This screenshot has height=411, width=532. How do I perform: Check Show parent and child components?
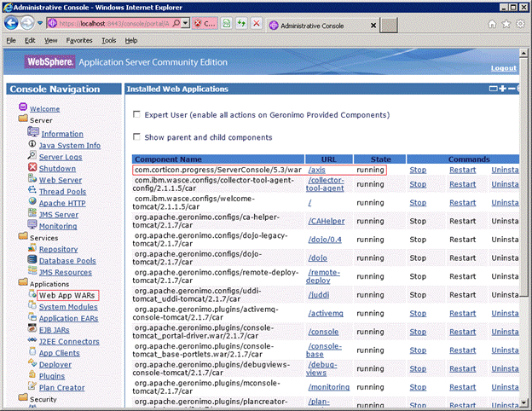(x=136, y=136)
